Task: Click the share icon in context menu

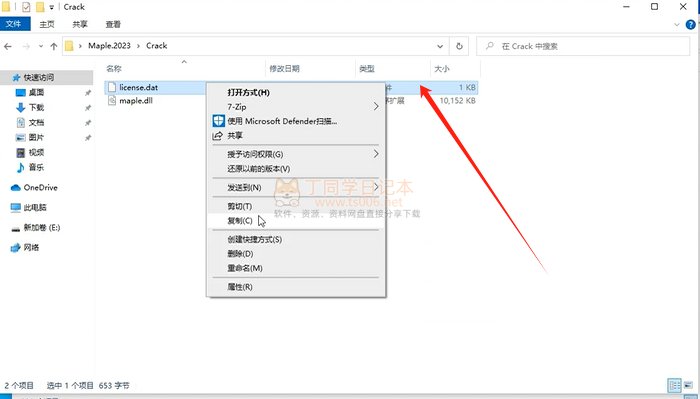Action: pos(217,136)
